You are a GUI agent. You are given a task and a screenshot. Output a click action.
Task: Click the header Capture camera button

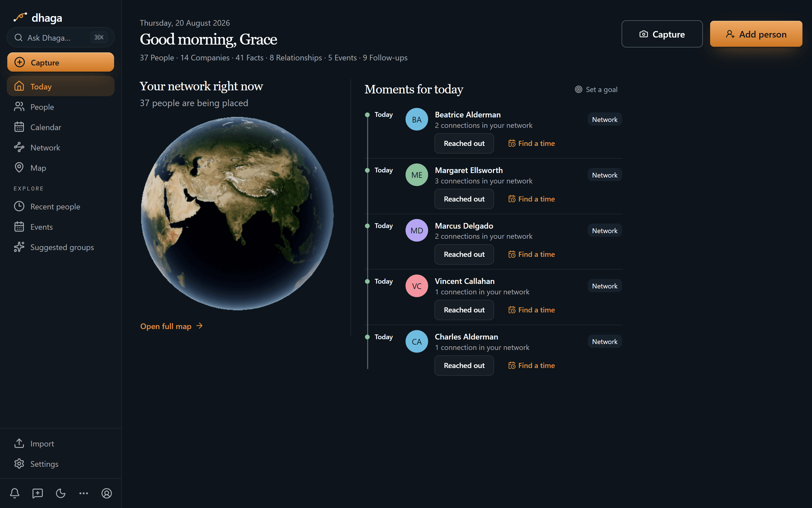(662, 34)
